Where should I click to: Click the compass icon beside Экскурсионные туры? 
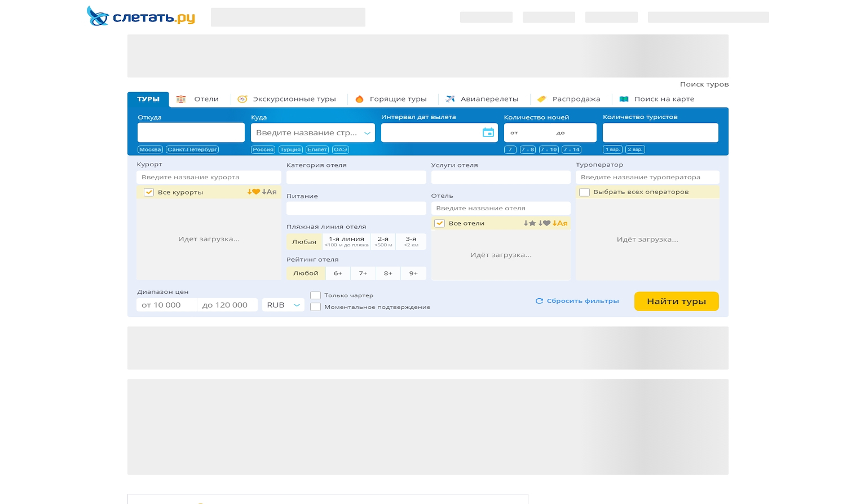[242, 99]
